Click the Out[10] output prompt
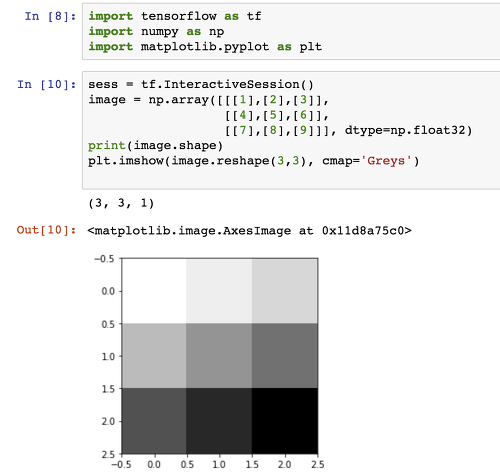 pos(46,230)
